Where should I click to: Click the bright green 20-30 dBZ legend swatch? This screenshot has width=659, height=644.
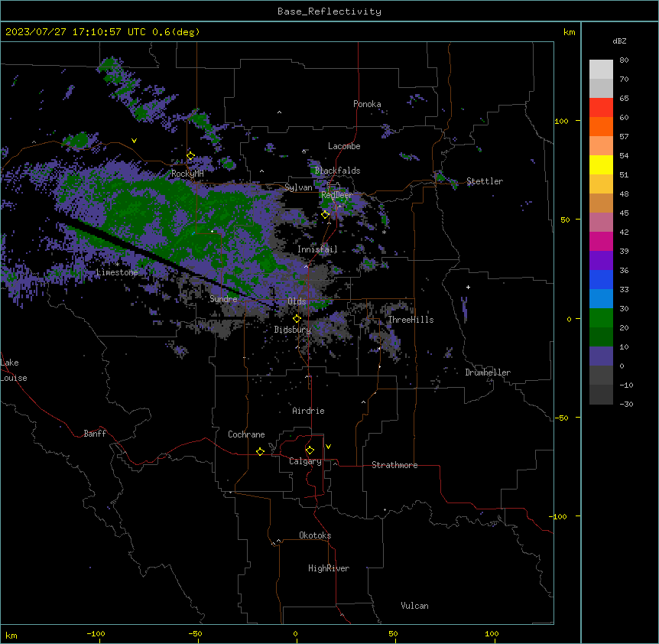click(x=601, y=318)
